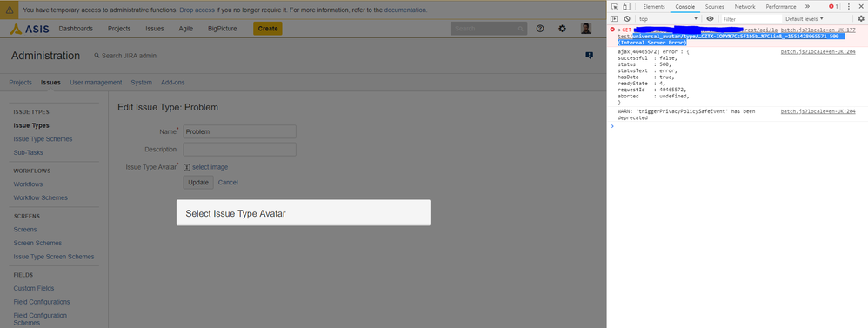
Task: Open the Jira administration gear icon
Action: coord(563,28)
